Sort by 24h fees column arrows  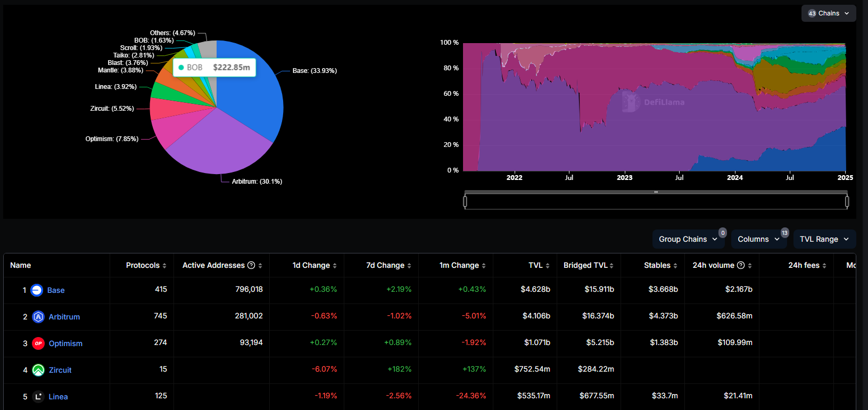tap(824, 266)
